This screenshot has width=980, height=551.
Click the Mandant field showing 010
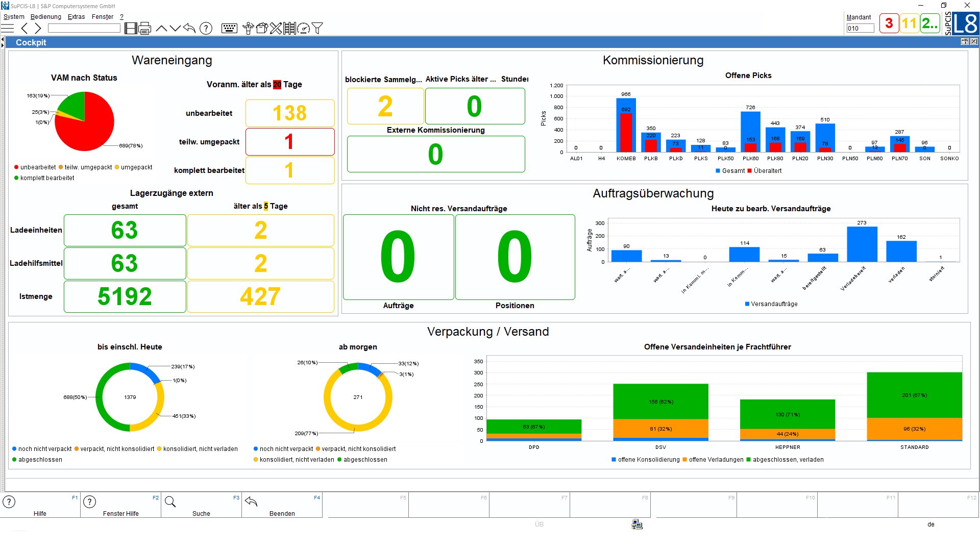(x=860, y=29)
